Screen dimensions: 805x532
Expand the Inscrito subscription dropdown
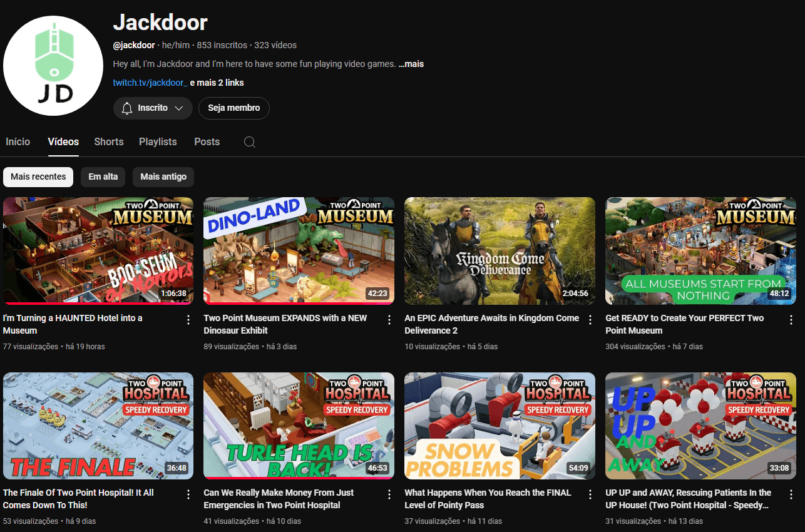[x=153, y=108]
